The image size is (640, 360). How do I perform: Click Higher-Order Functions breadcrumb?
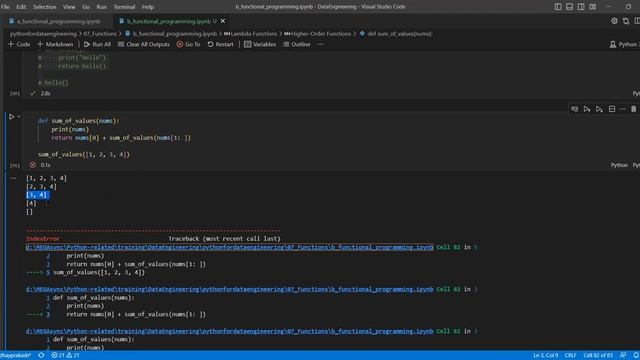(318, 34)
